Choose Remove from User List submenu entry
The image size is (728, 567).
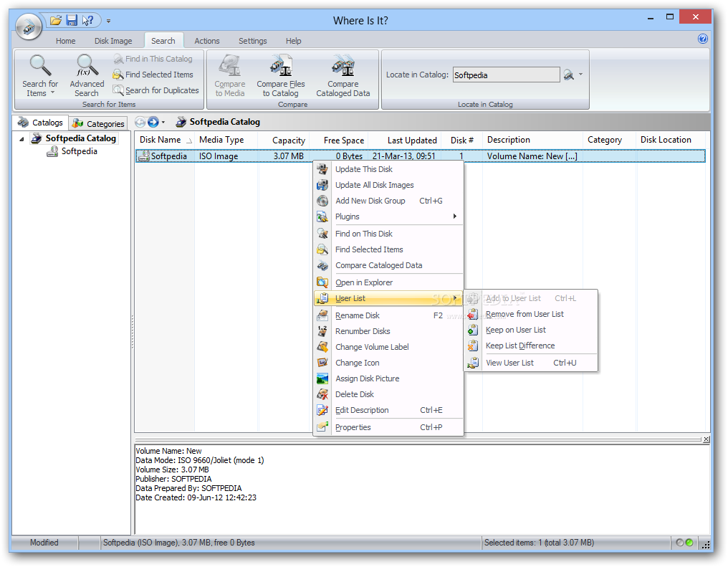click(x=531, y=314)
